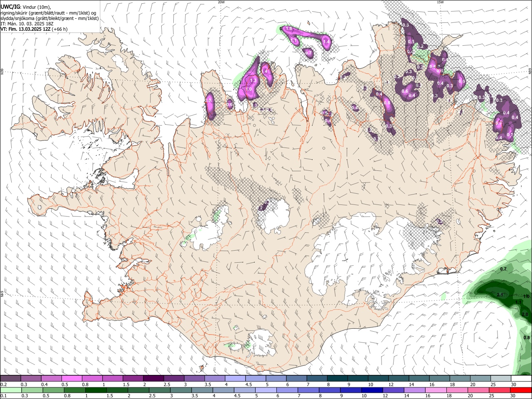Viewport: 532px width, 399px height.
Task: Choose the 8 dark teal swatch in the top legend row
Action: coord(337,379)
